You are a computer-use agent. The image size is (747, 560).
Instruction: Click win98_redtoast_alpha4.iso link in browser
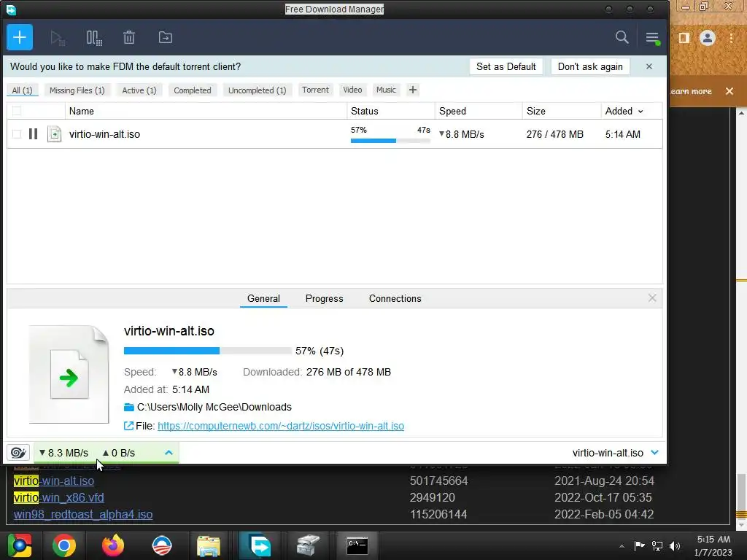pos(83,514)
